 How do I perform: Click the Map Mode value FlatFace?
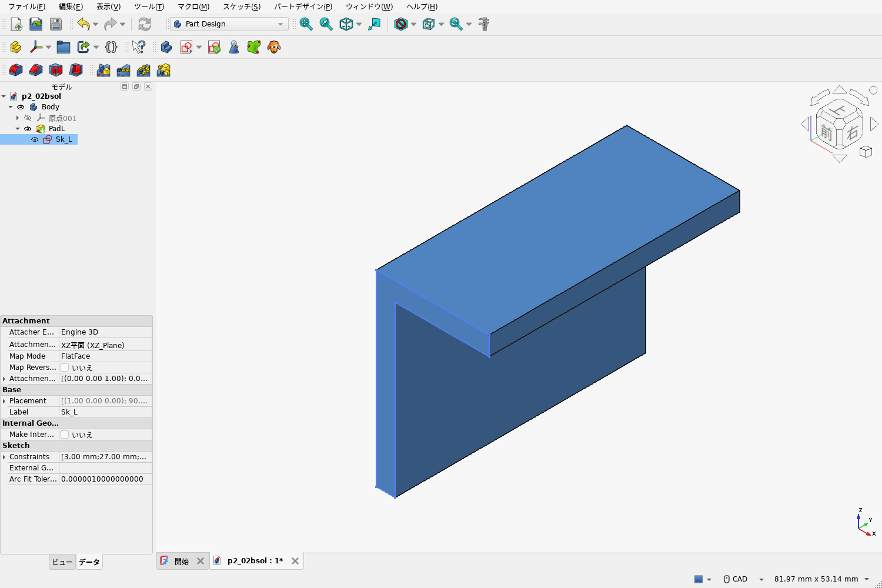coord(105,356)
